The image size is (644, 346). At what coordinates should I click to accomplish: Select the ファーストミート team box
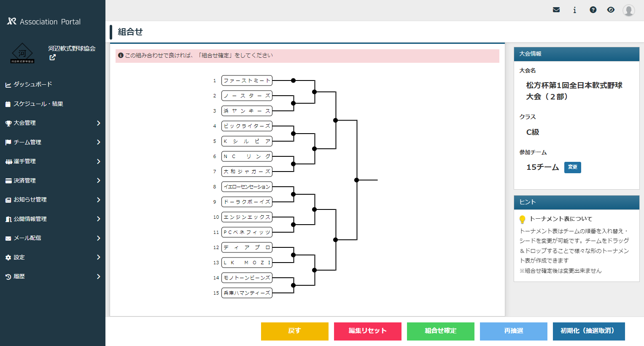(x=247, y=80)
